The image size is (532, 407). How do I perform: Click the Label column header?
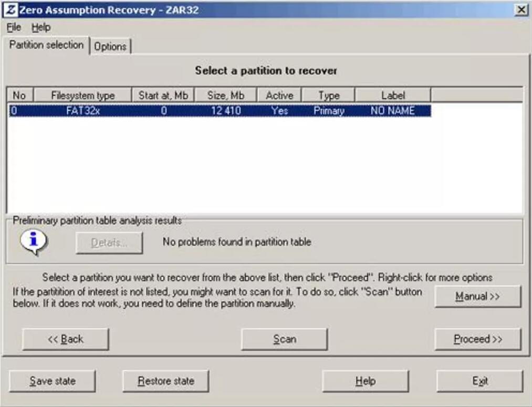coord(393,96)
